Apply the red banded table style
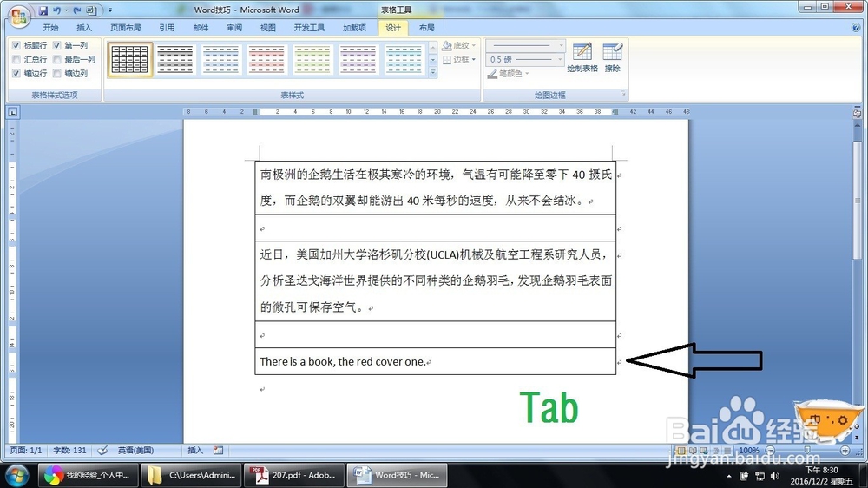Image resolution: width=868 pixels, height=488 pixels. tap(266, 59)
